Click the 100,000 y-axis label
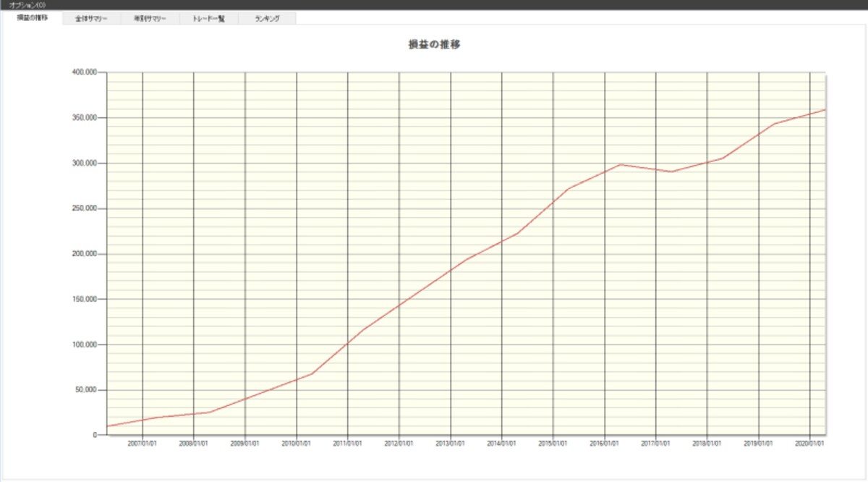The height and width of the screenshot is (482, 868). point(84,344)
